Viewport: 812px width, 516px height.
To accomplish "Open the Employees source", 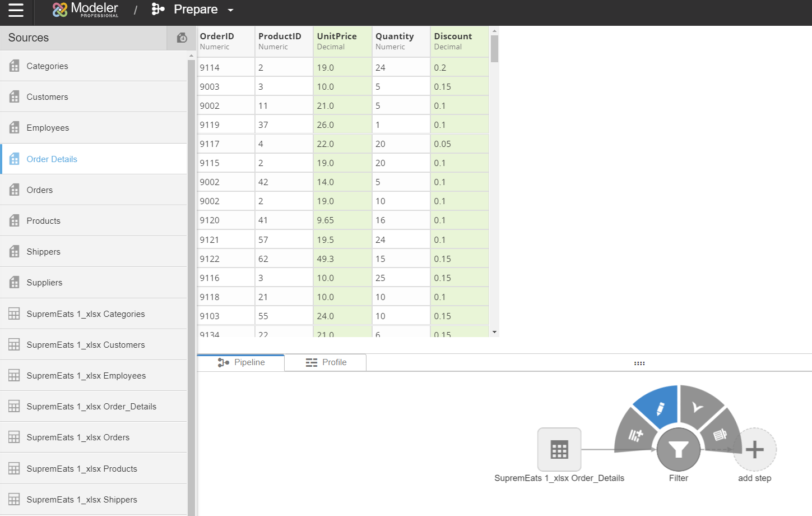I will (x=48, y=128).
